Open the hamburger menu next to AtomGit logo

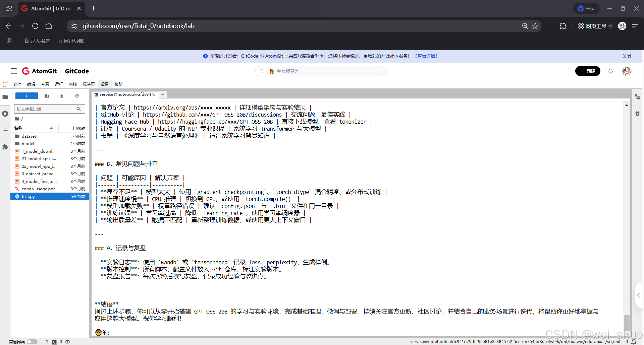(14, 71)
